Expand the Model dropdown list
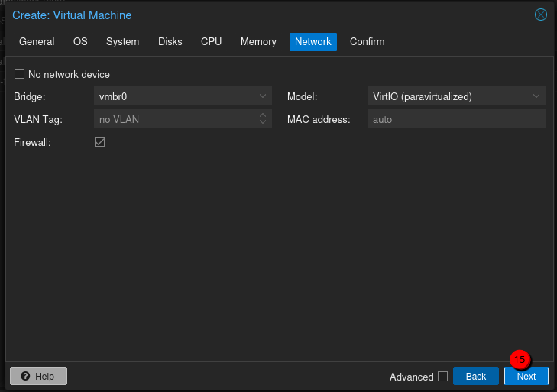This screenshot has width=557, height=392. (536, 96)
